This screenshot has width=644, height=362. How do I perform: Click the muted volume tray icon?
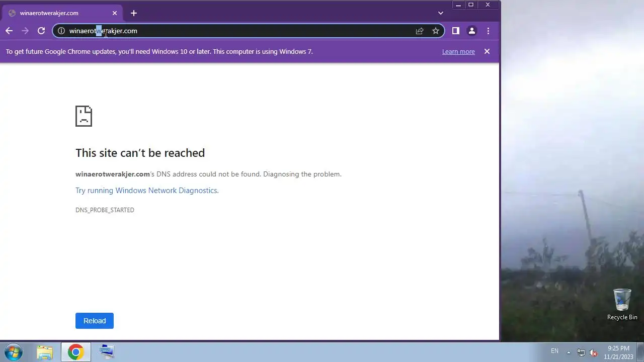[x=593, y=352]
